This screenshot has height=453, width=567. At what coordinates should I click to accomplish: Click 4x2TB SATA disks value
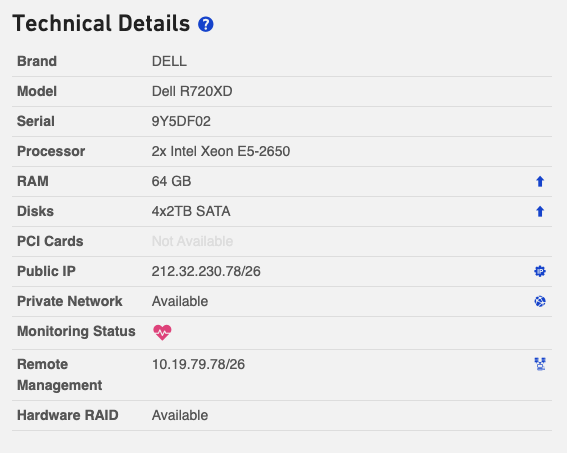pyautogui.click(x=191, y=211)
